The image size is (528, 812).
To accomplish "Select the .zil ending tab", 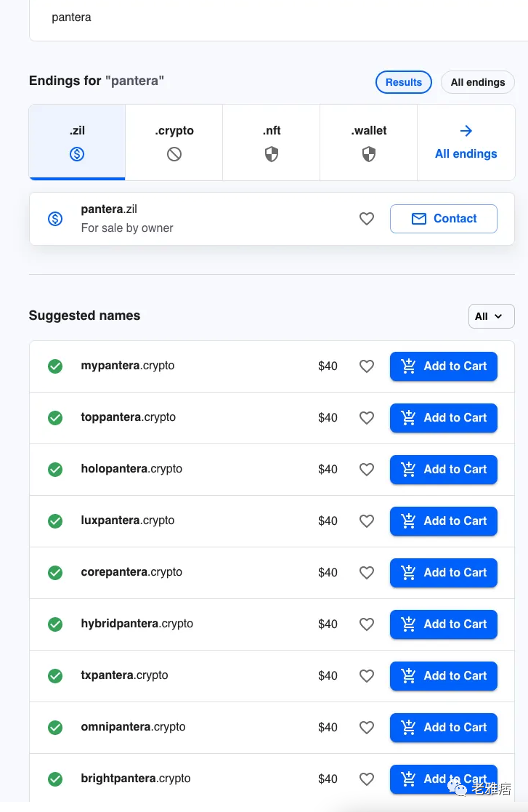I will coord(77,142).
